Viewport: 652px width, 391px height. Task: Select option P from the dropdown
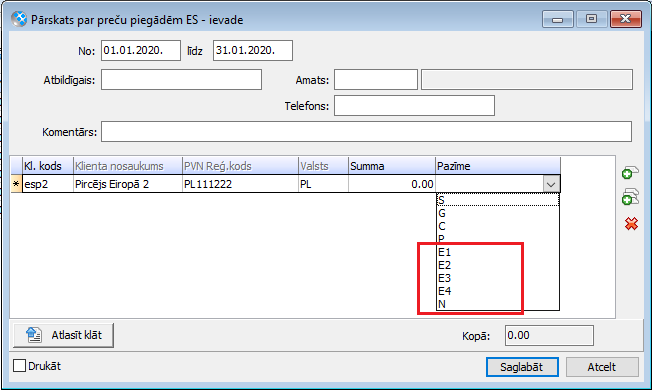(498, 239)
